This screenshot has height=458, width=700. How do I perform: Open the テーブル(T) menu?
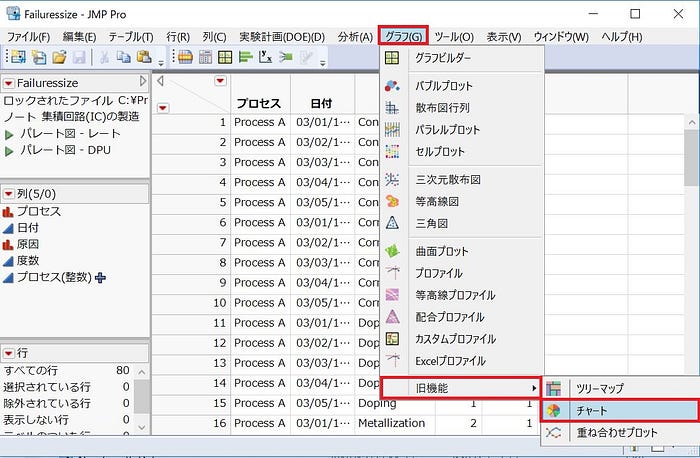coord(131,37)
